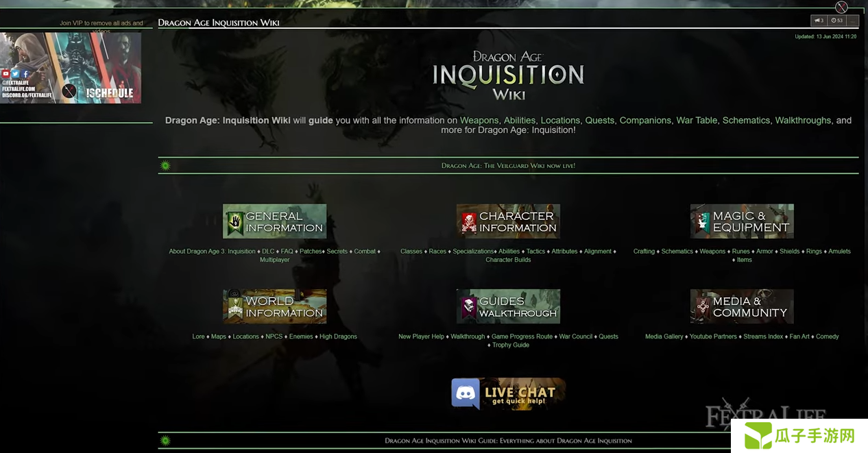
Task: Open the DLC page link
Action: [268, 252]
